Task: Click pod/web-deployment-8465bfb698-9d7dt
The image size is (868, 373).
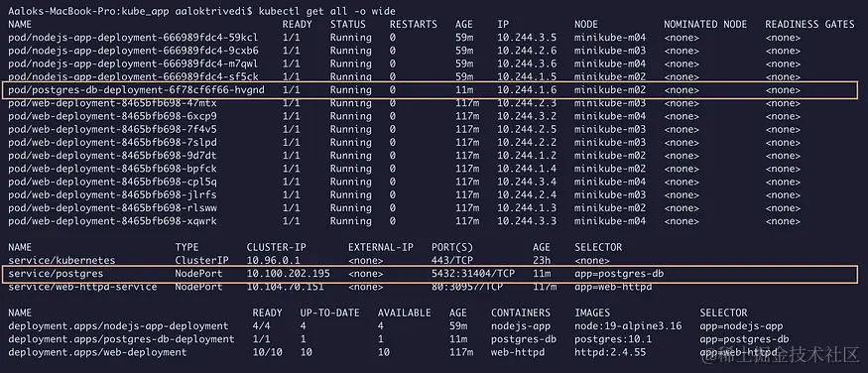Action: 112,156
